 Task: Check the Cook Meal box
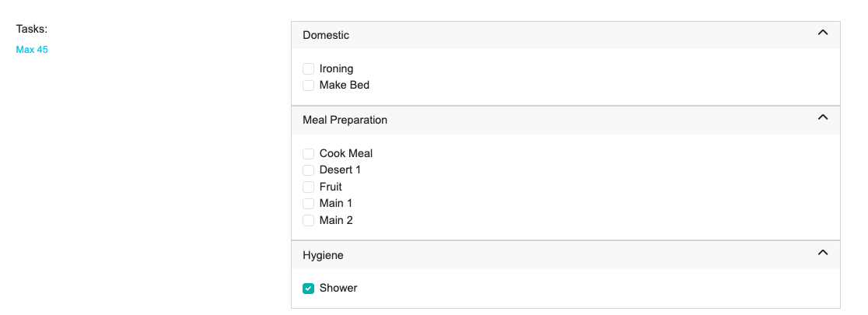click(x=309, y=154)
